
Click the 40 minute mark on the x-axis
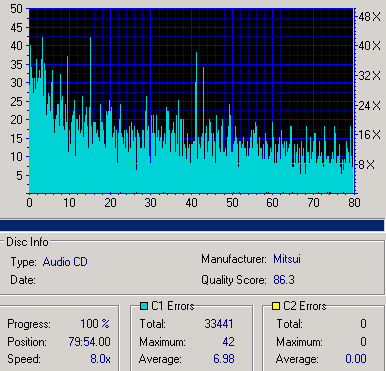[191, 202]
